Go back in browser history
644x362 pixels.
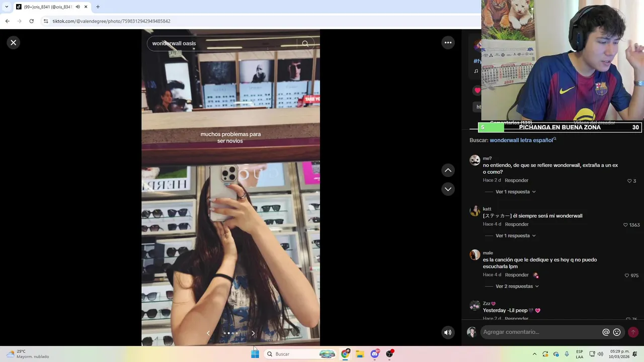coord(7,21)
